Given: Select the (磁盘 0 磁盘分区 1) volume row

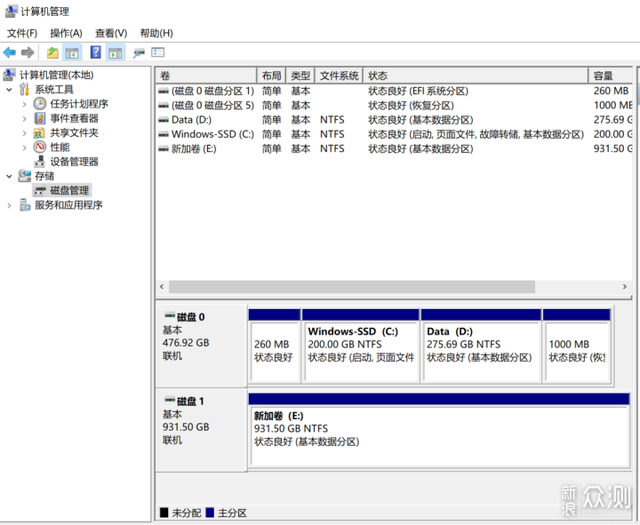Looking at the screenshot, I should 394,91.
